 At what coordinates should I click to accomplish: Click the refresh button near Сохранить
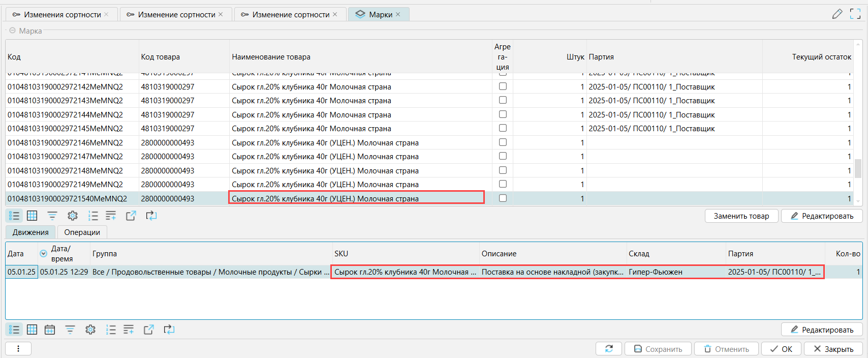click(x=608, y=349)
